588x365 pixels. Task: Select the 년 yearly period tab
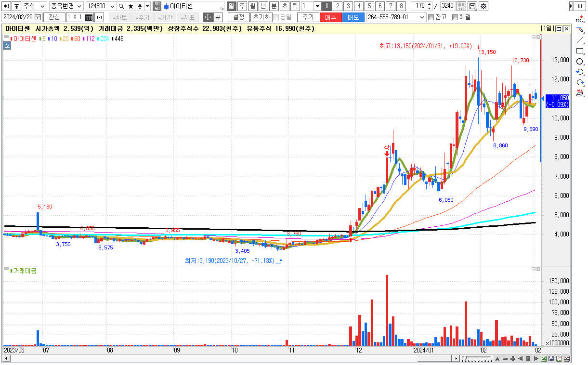pyautogui.click(x=263, y=6)
